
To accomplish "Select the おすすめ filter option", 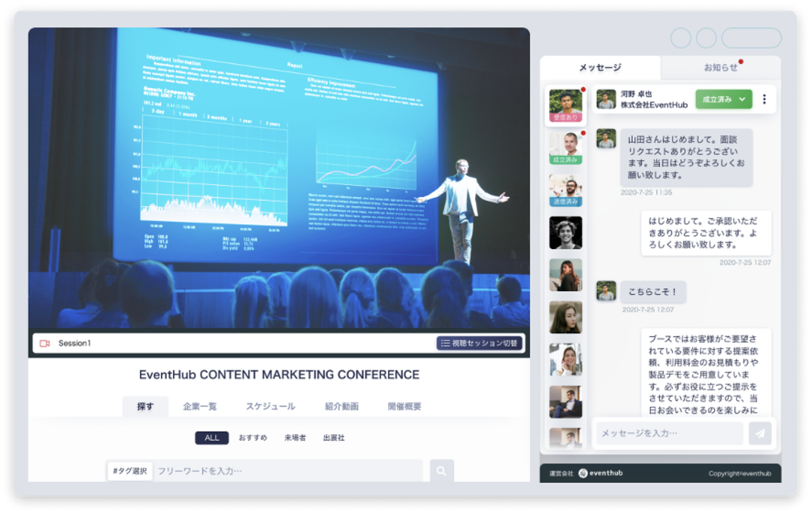I will [x=253, y=438].
